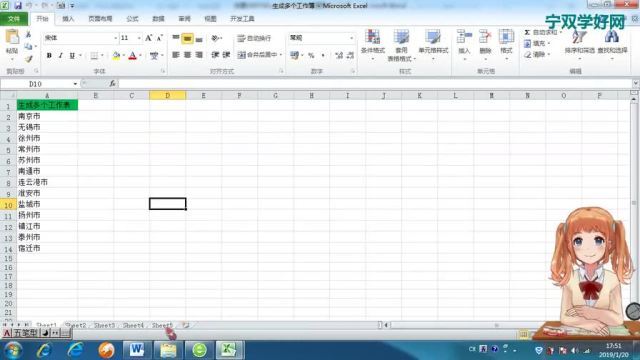
Task: Click the Insert Function fx icon
Action: (x=112, y=84)
